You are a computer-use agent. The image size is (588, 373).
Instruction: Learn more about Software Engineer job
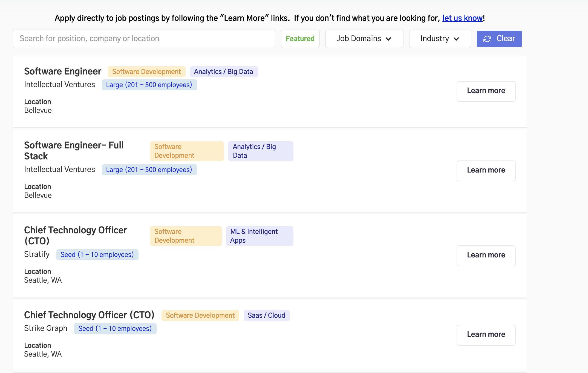click(x=486, y=91)
